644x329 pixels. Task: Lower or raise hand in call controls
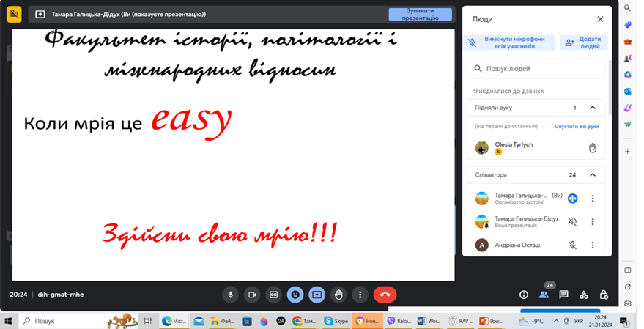click(x=338, y=295)
